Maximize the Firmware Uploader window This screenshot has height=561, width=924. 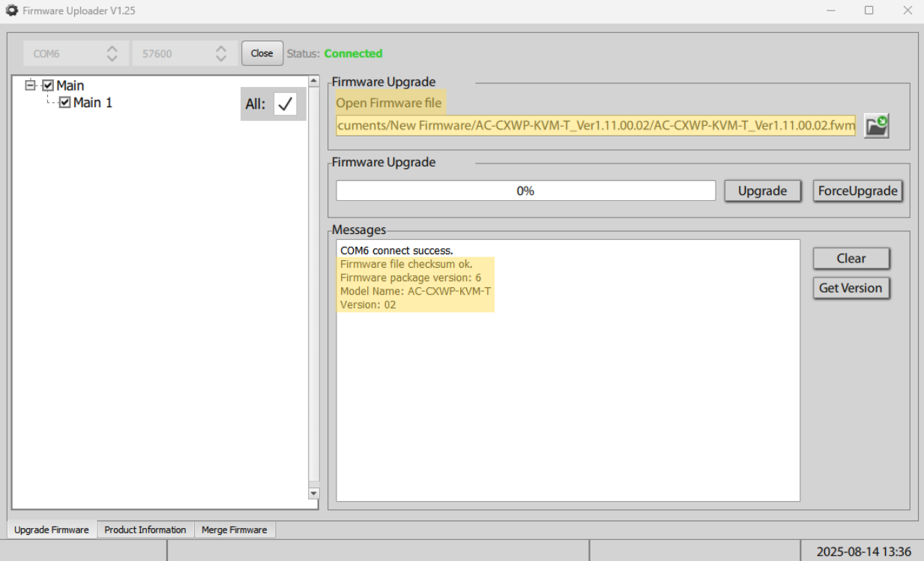(869, 10)
